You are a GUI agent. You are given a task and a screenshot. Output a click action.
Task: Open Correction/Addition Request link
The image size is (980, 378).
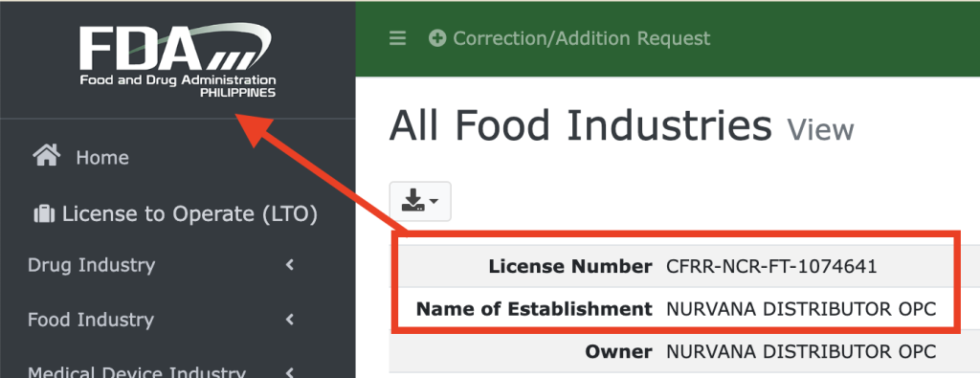(x=581, y=38)
